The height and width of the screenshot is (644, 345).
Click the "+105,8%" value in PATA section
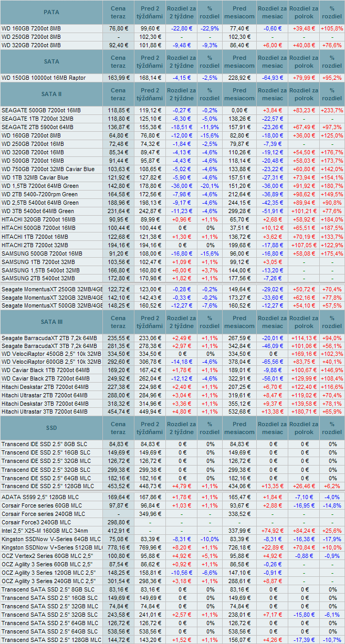(332, 28)
